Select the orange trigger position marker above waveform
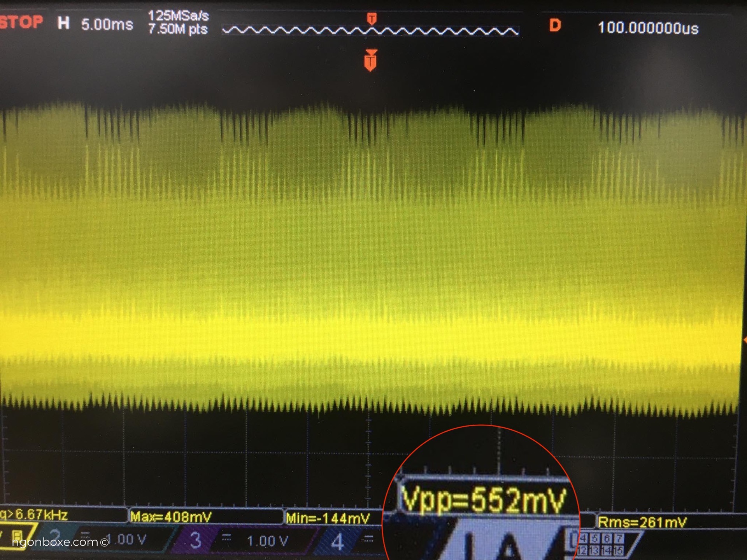Viewport: 747px width, 560px height. pyautogui.click(x=370, y=60)
